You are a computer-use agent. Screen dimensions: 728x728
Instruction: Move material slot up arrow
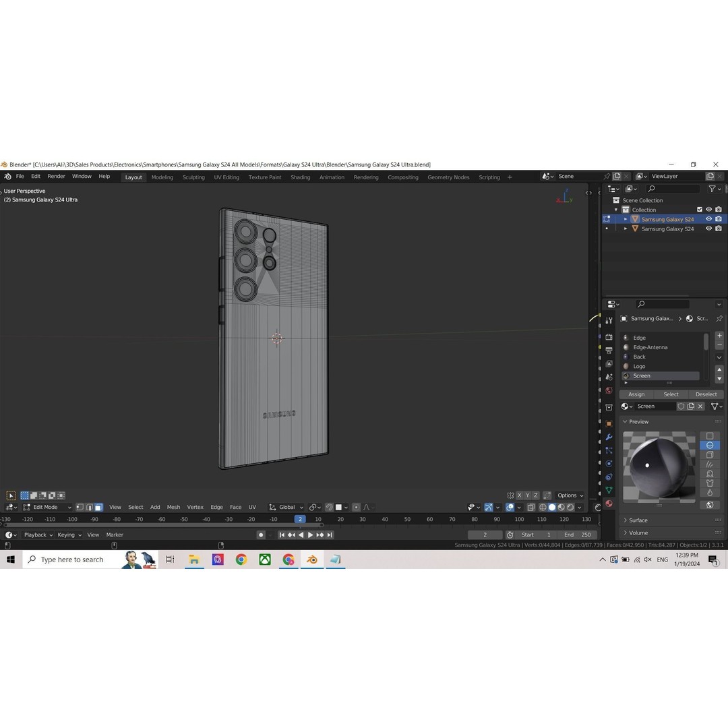719,369
